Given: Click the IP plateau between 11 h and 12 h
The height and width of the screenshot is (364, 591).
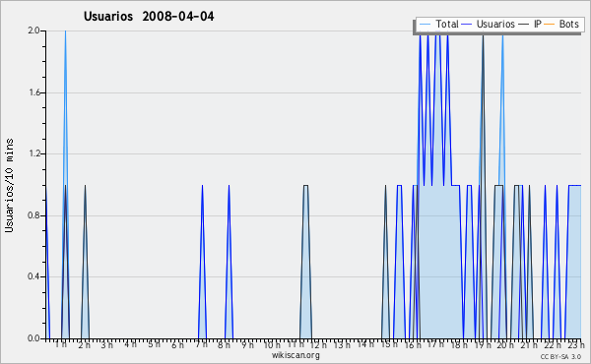Looking at the screenshot, I should click(305, 186).
